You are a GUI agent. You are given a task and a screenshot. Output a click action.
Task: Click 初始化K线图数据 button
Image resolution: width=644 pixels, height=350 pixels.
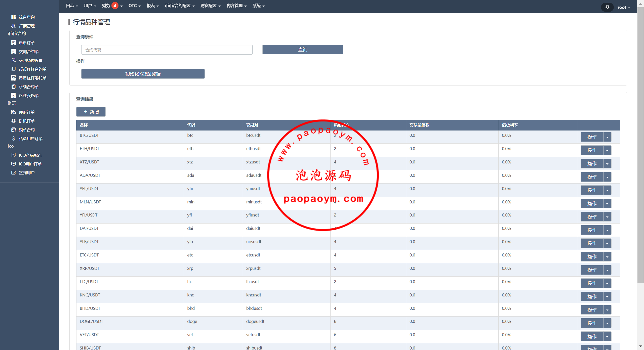point(143,74)
